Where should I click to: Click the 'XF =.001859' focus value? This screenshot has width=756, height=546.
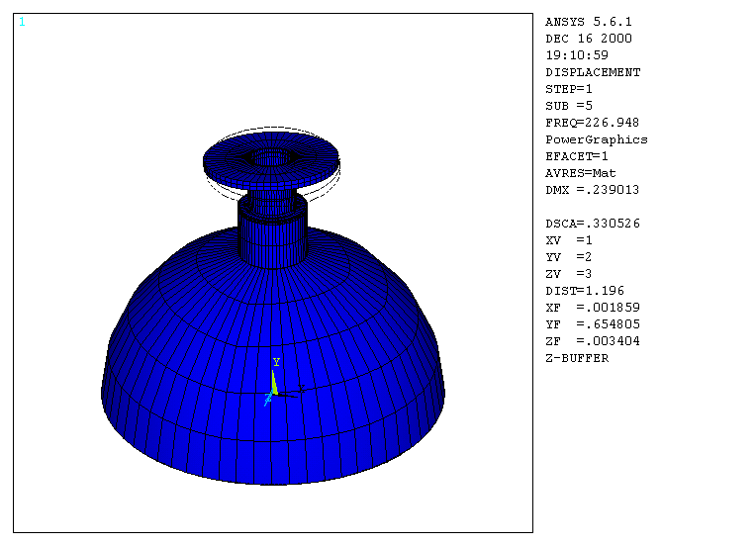tap(593, 308)
